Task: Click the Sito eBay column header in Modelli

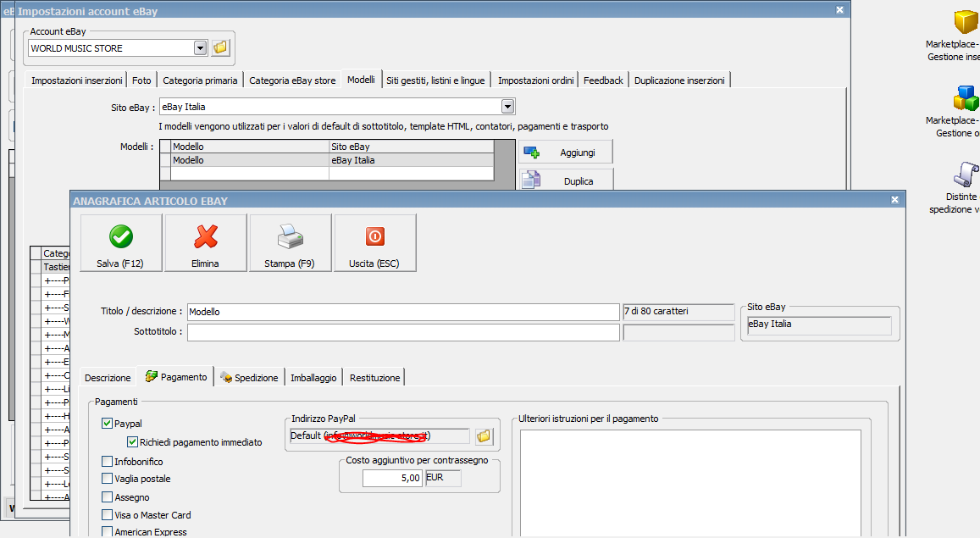Action: coord(412,147)
